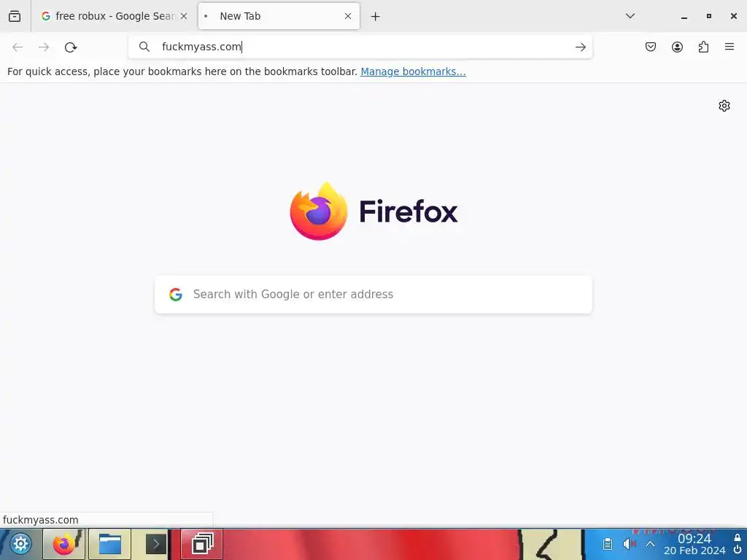
Task: Close the New Tab tab
Action: click(348, 16)
